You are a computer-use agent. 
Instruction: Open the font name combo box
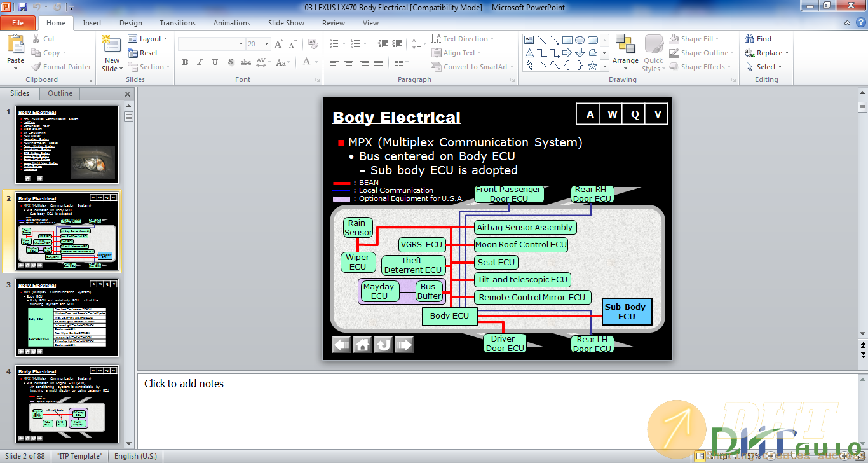212,44
